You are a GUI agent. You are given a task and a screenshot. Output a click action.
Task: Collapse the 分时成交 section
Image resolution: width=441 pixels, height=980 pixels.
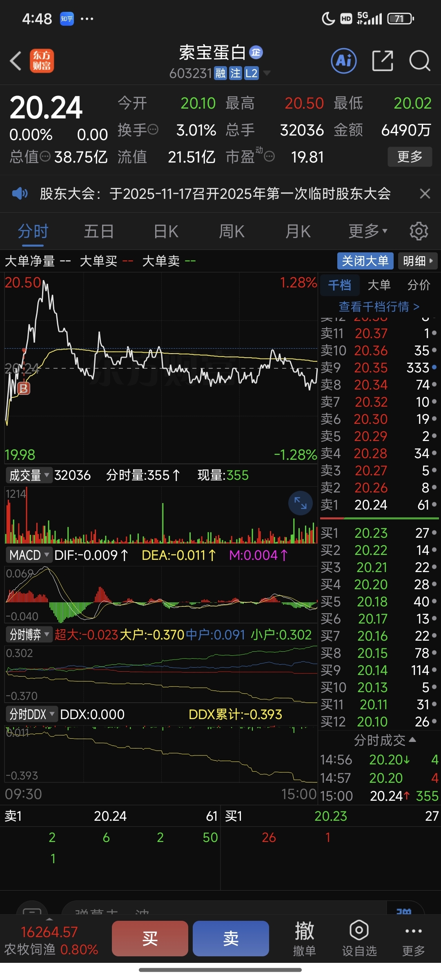pos(385,740)
